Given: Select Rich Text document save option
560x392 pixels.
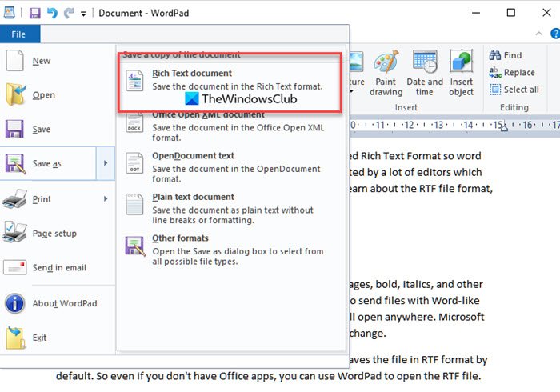Looking at the screenshot, I should (230, 80).
